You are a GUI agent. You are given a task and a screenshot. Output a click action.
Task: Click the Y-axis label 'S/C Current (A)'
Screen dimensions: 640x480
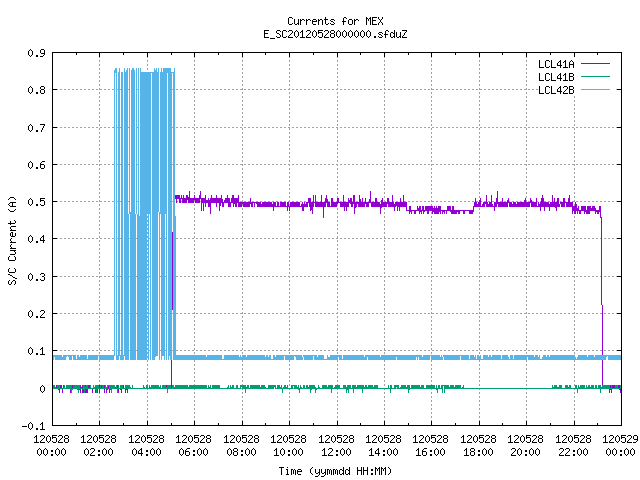tap(13, 240)
